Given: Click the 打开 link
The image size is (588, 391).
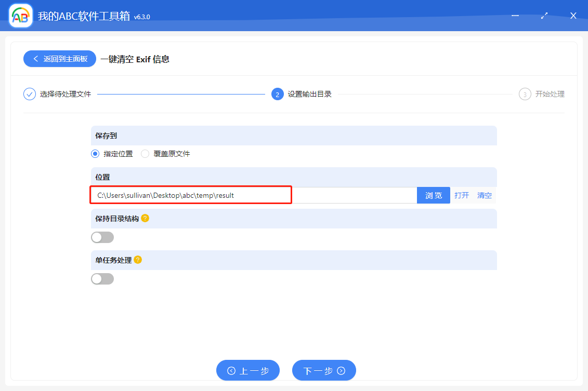Looking at the screenshot, I should pyautogui.click(x=462, y=195).
